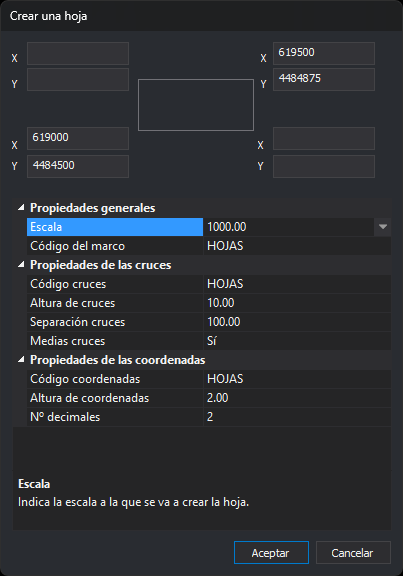The width and height of the screenshot is (403, 576).
Task: Click the Separación cruces value 100.00
Action: (297, 322)
